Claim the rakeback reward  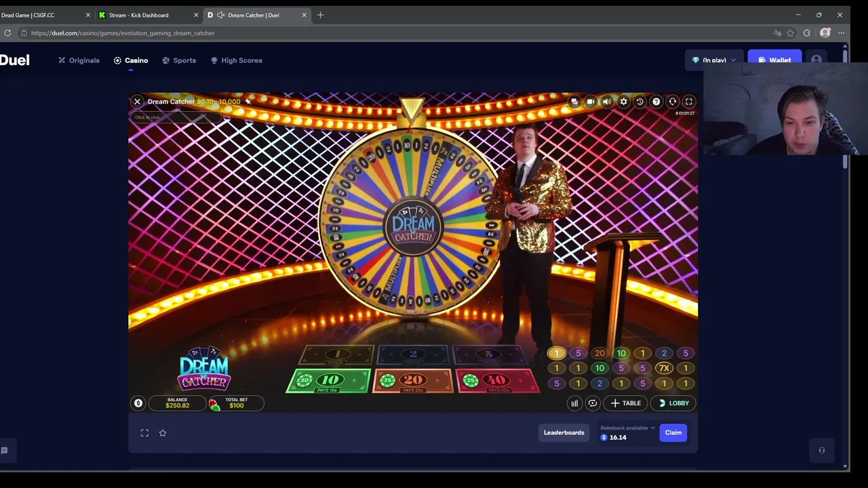click(673, 432)
